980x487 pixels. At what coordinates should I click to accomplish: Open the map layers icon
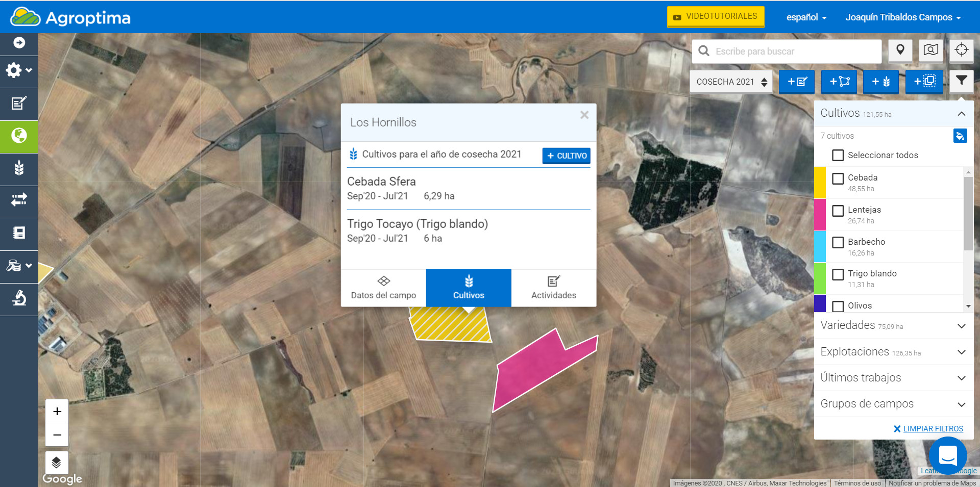57,463
